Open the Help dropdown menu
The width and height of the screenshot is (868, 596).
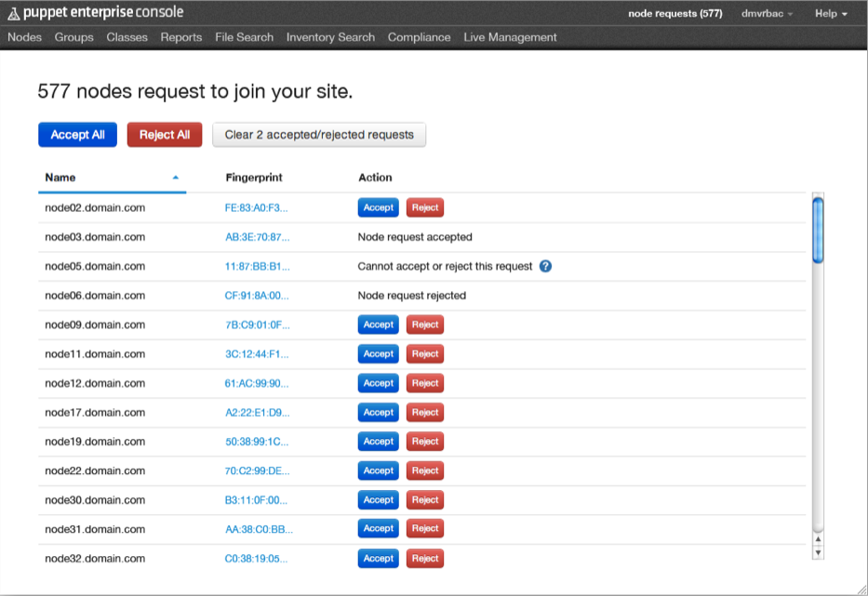tap(831, 13)
